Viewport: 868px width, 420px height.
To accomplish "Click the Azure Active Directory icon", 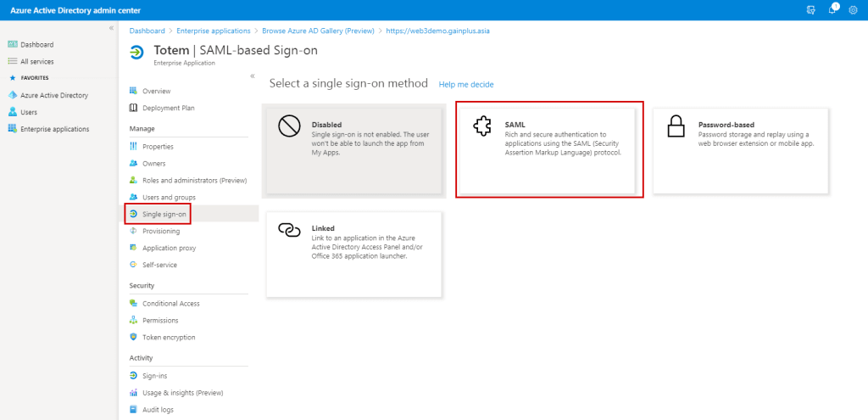I will tap(13, 95).
